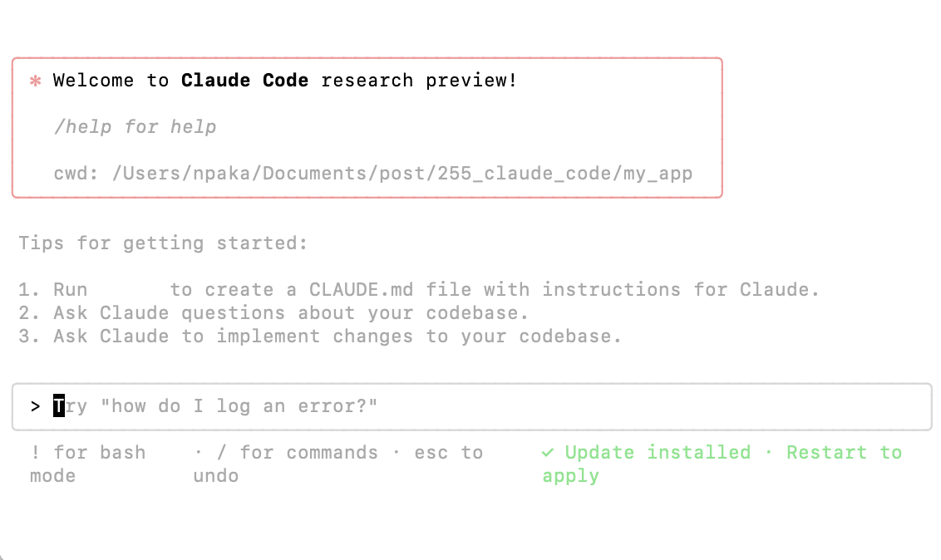The width and height of the screenshot is (941, 560).
Task: Click the bold 'Claude Code' title text
Action: pyautogui.click(x=244, y=81)
